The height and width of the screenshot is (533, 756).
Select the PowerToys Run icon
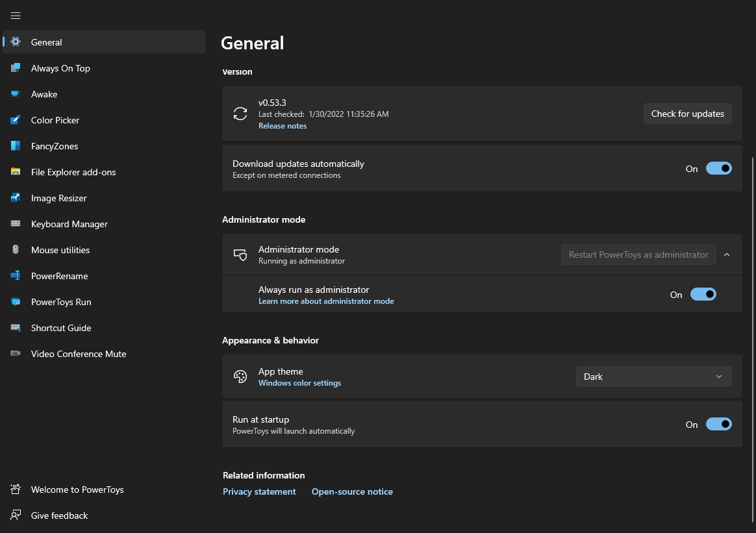click(16, 302)
